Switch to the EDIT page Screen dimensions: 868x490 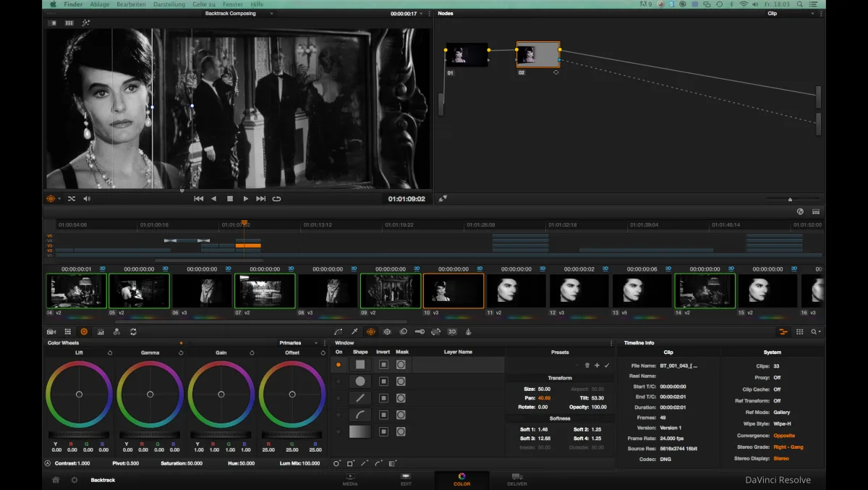click(406, 480)
